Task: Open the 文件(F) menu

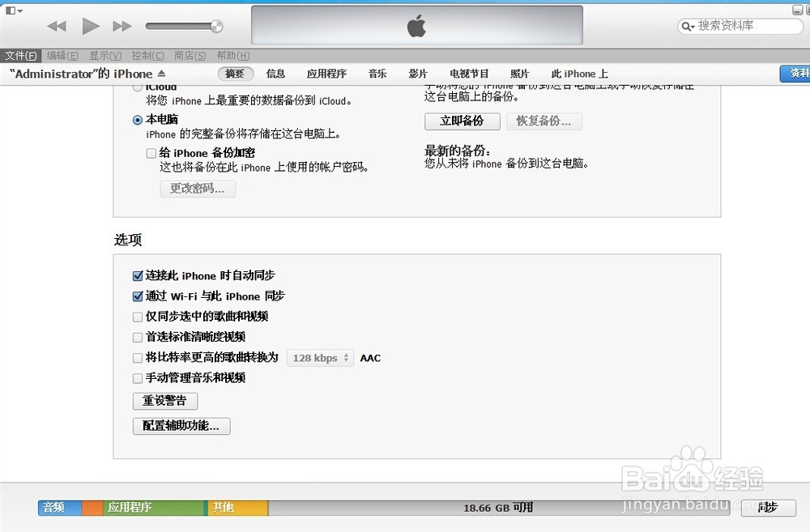Action: [21, 56]
